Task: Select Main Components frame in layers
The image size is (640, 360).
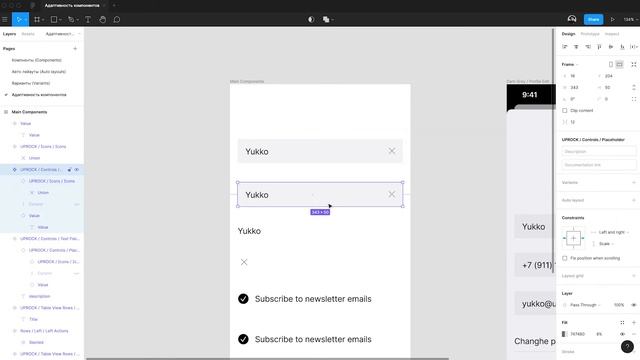Action: click(29, 112)
